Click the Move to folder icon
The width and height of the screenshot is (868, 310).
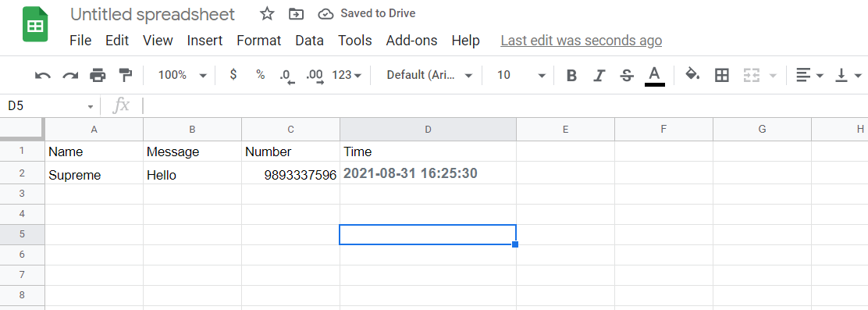296,14
